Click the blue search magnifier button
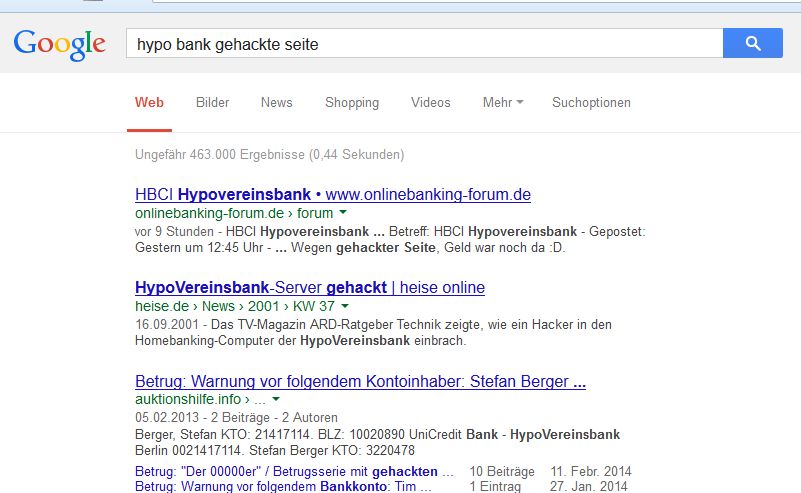The image size is (801, 493). (752, 43)
